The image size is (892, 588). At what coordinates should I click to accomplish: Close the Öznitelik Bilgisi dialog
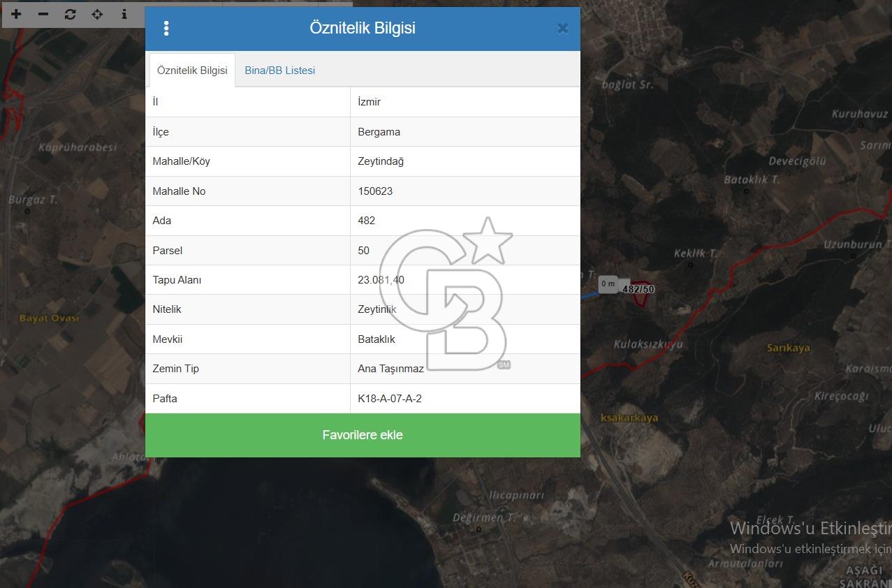(x=562, y=29)
